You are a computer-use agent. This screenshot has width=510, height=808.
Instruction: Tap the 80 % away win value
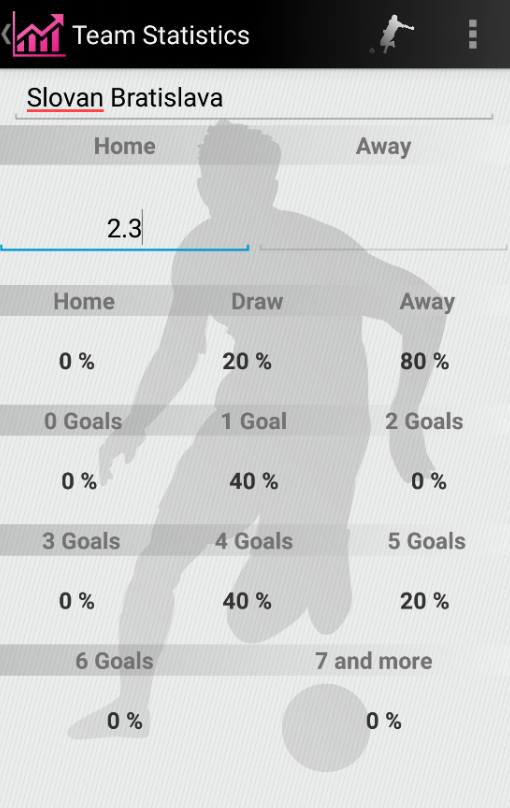[424, 361]
